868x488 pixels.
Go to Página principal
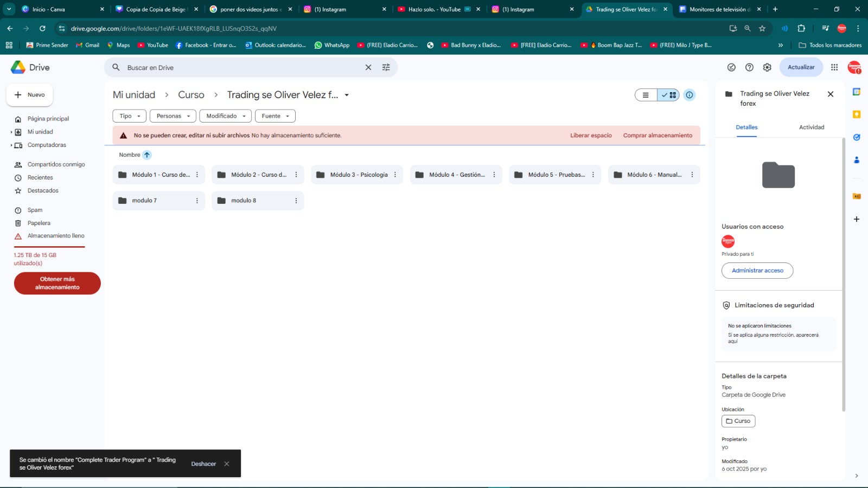click(x=48, y=119)
